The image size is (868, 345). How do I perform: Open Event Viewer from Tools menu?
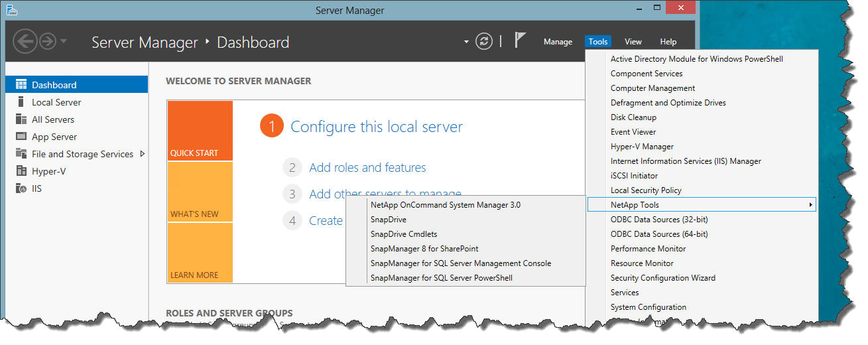click(633, 132)
